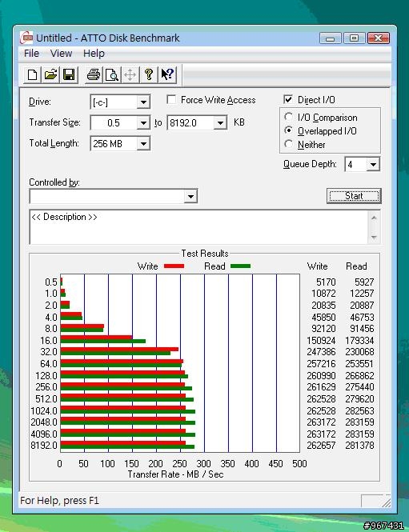Click the green Read legend swatch
409x532 pixels.
240,266
